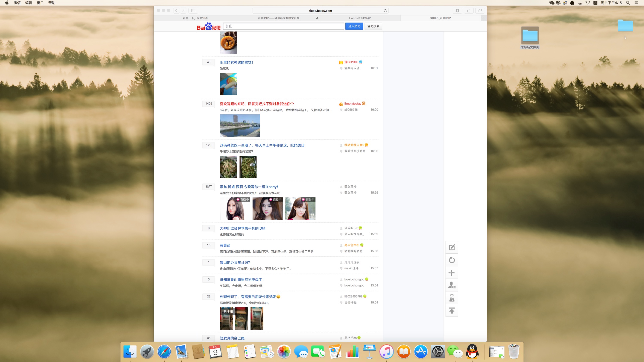Click the 进入贴吧 button
644x362 pixels.
point(354,26)
